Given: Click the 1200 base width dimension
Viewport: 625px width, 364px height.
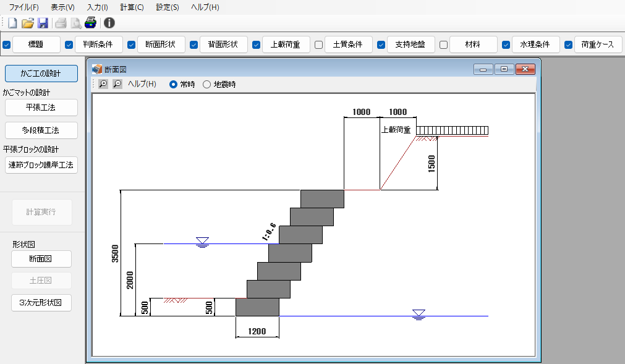Looking at the screenshot, I should [x=257, y=331].
